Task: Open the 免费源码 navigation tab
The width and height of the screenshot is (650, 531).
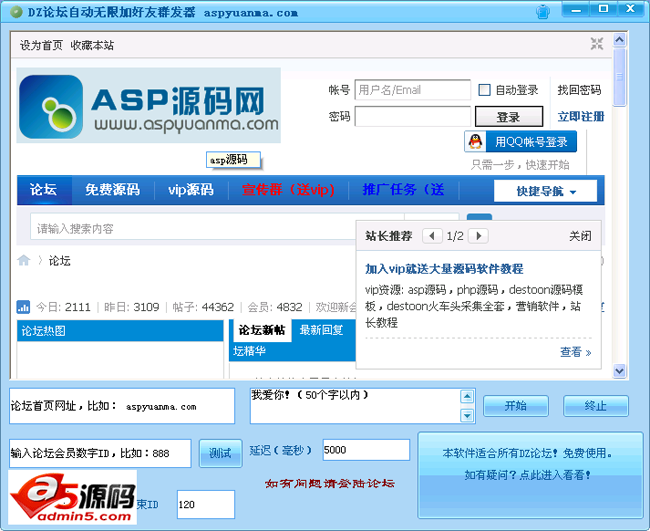Action: point(112,190)
